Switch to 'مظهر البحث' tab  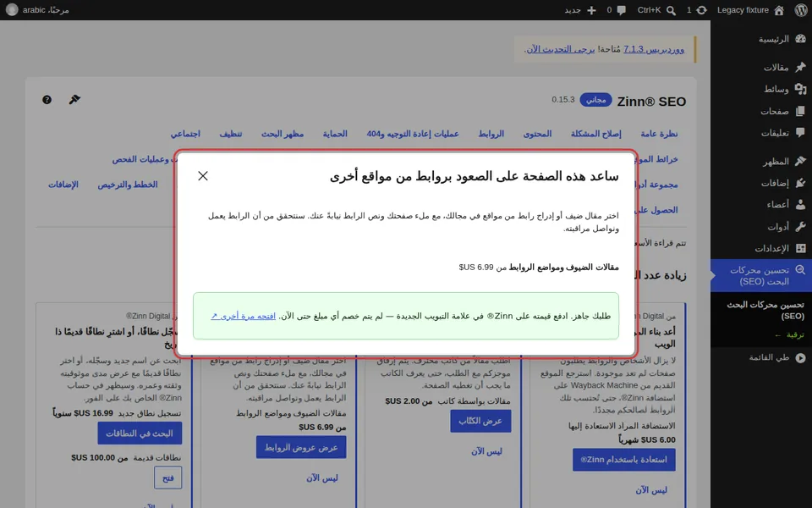click(x=283, y=134)
